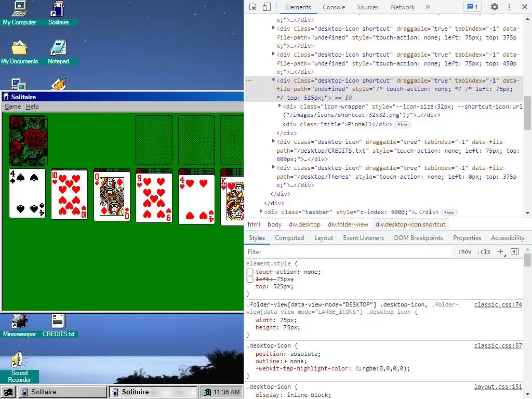The width and height of the screenshot is (532, 399).
Task: Click the 9 of hearts card
Action: tap(154, 198)
